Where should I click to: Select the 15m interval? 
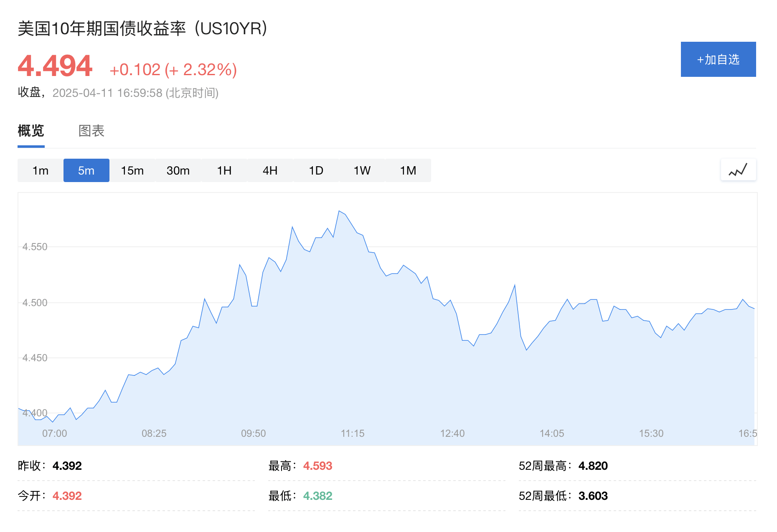coord(132,170)
